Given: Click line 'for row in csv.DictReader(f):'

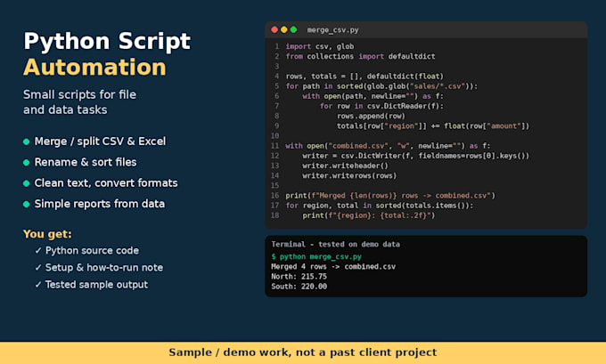Looking at the screenshot, I should pyautogui.click(x=381, y=106).
